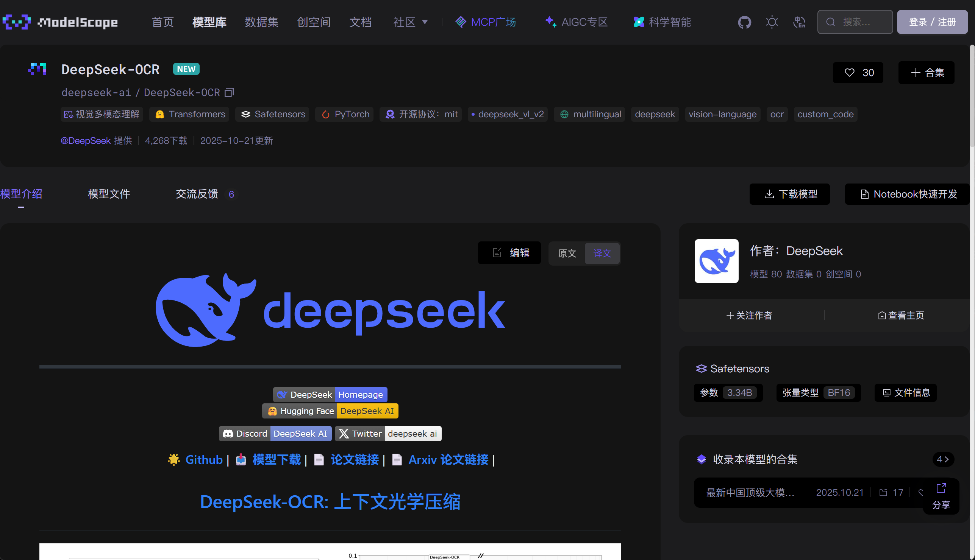975x560 pixels.
Task: Click the DeepSeek whale author avatar
Action: (716, 261)
